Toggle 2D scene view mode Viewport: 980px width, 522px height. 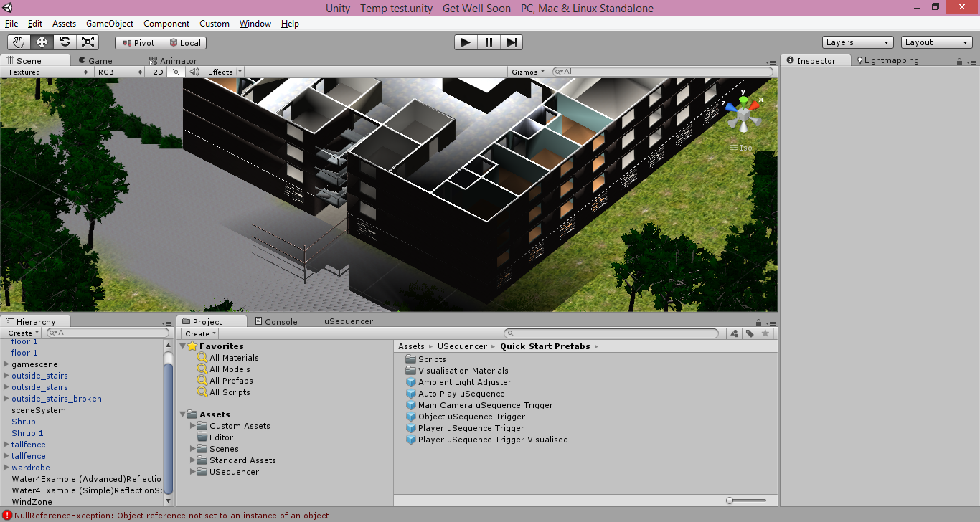158,72
